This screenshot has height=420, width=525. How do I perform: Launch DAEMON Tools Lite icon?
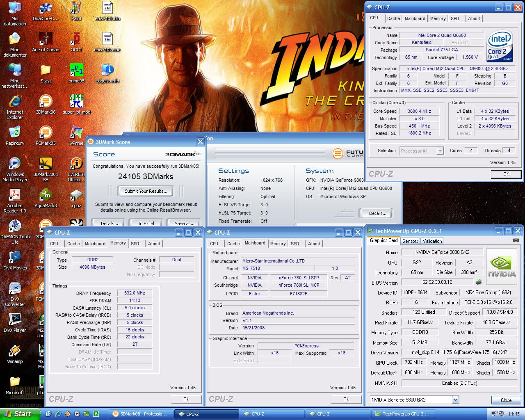click(x=15, y=231)
